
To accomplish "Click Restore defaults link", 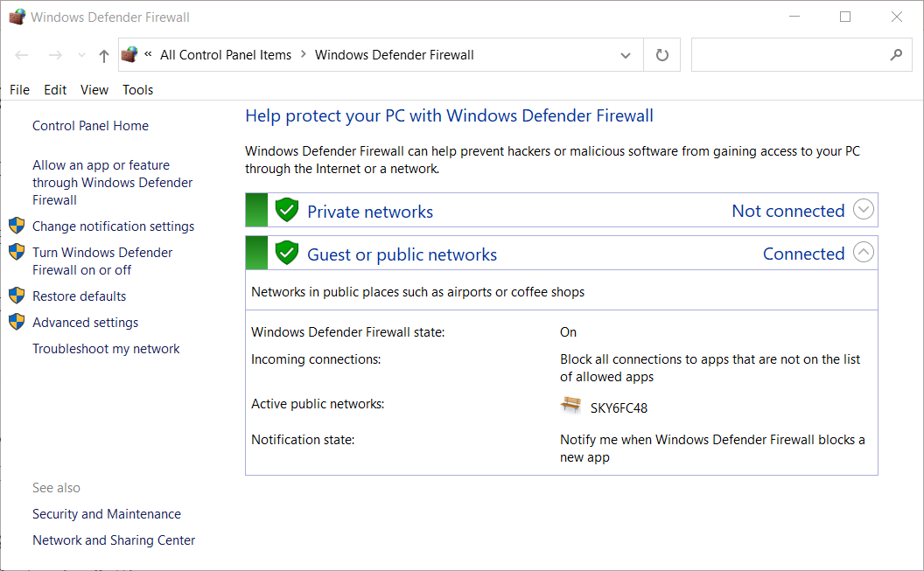I will [79, 296].
